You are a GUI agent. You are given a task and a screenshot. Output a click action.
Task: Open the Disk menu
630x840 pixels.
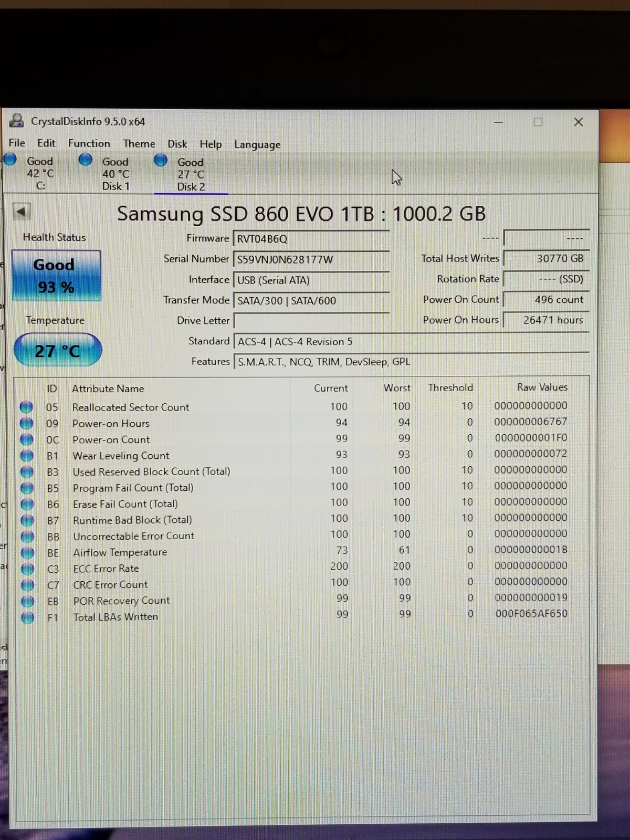(x=177, y=144)
